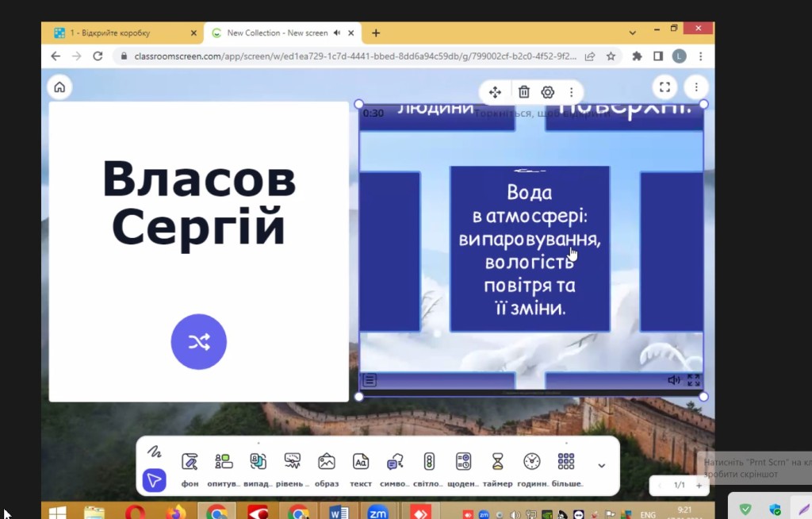Switch to the "Відкрийте коробку" browser tab
This screenshot has width=812, height=519.
click(x=121, y=33)
